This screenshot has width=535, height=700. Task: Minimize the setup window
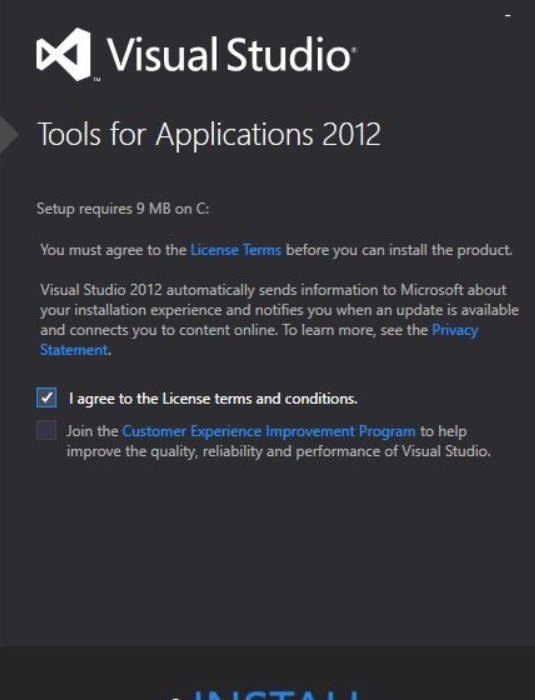pos(508,16)
